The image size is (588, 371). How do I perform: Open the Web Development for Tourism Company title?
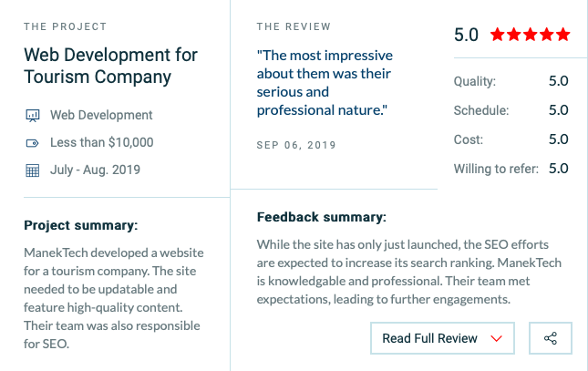110,66
